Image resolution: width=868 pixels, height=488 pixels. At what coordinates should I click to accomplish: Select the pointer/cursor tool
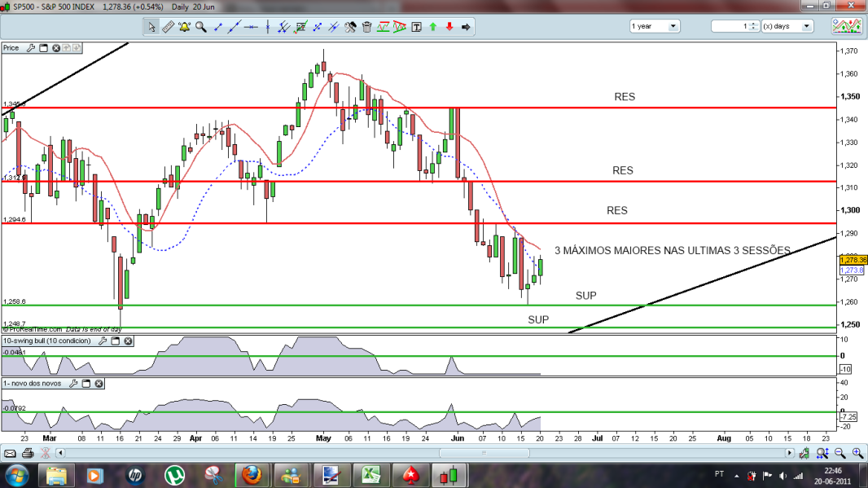pos(151,27)
